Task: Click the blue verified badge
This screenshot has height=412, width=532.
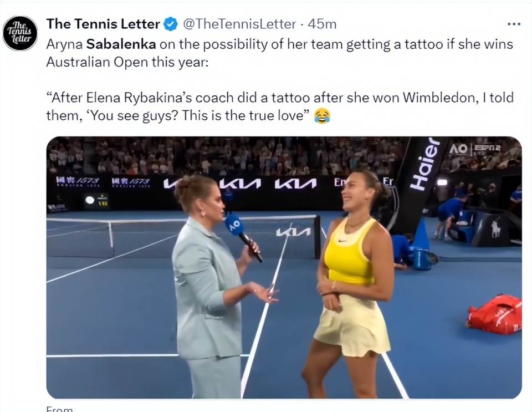Action: 171,24
